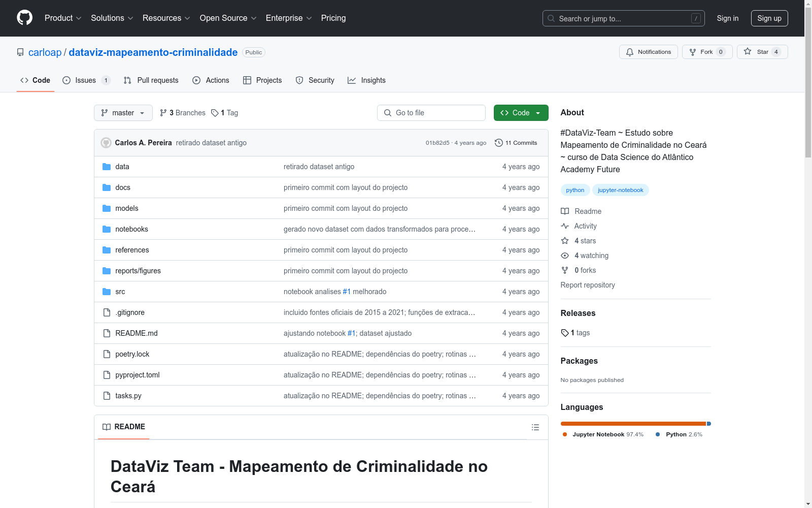The image size is (812, 508).
Task: Open the green Code dropdown
Action: 521,113
